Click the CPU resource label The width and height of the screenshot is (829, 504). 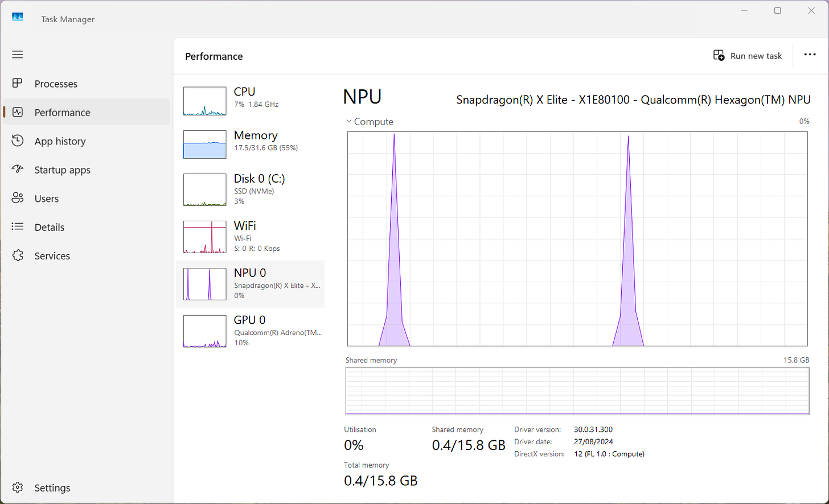click(244, 92)
